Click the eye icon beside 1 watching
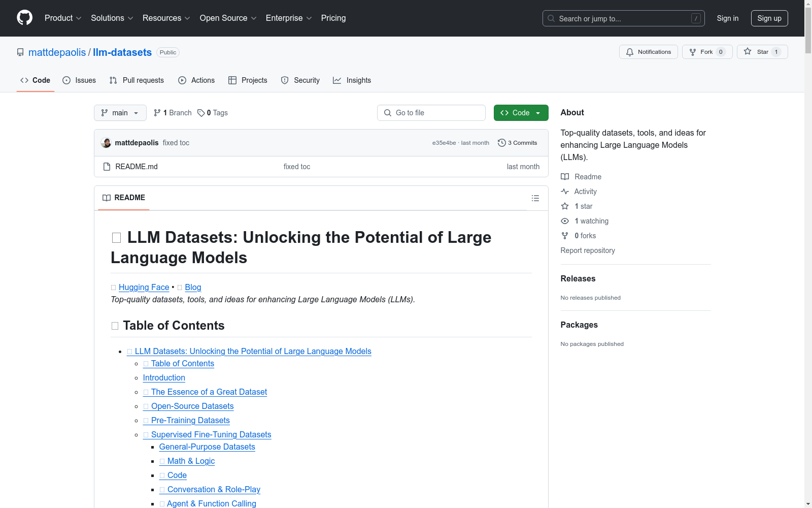This screenshot has width=812, height=508. (x=565, y=221)
